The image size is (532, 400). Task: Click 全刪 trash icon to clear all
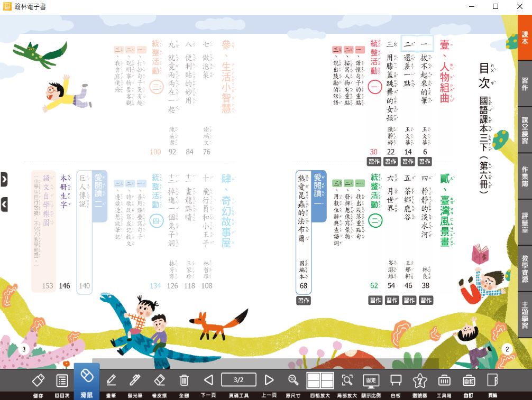pos(184,381)
